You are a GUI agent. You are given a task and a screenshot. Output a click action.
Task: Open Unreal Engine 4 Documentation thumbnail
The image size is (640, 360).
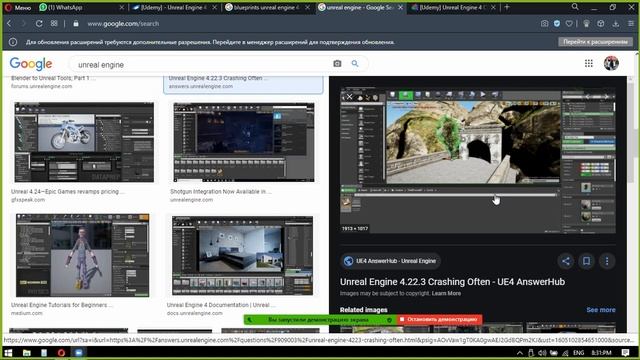coord(242,256)
